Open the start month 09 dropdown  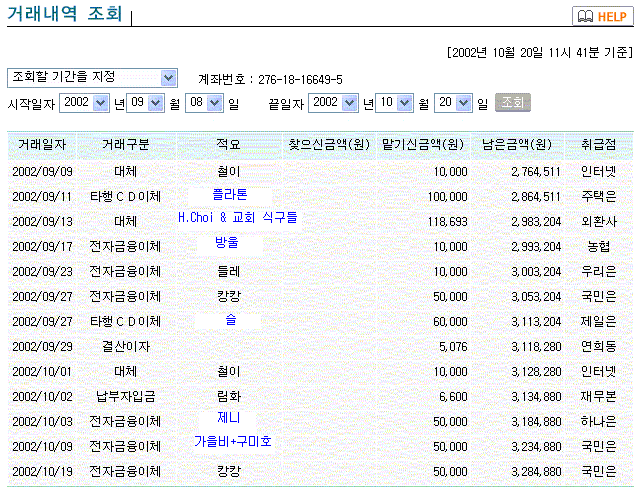[x=146, y=103]
